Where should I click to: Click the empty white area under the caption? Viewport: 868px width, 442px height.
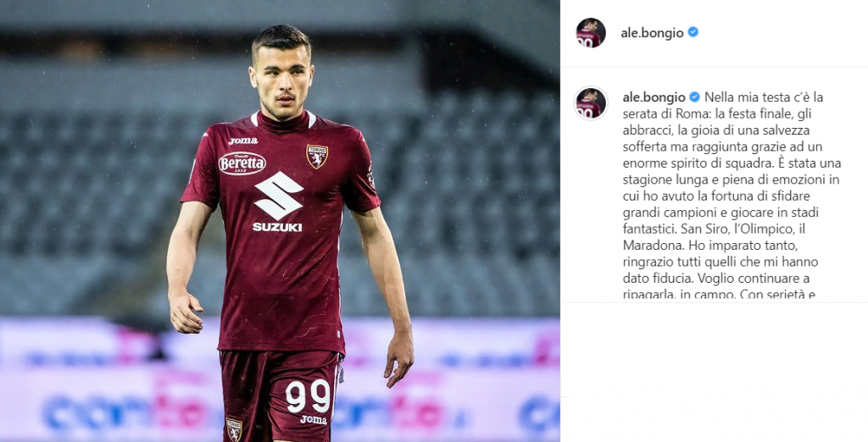[x=714, y=372]
